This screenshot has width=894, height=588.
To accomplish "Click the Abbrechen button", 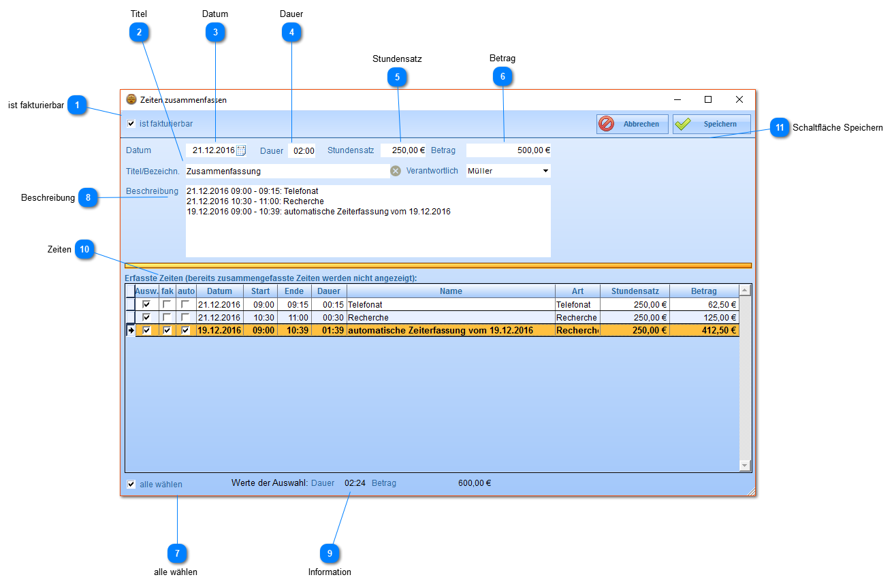I will coord(633,124).
